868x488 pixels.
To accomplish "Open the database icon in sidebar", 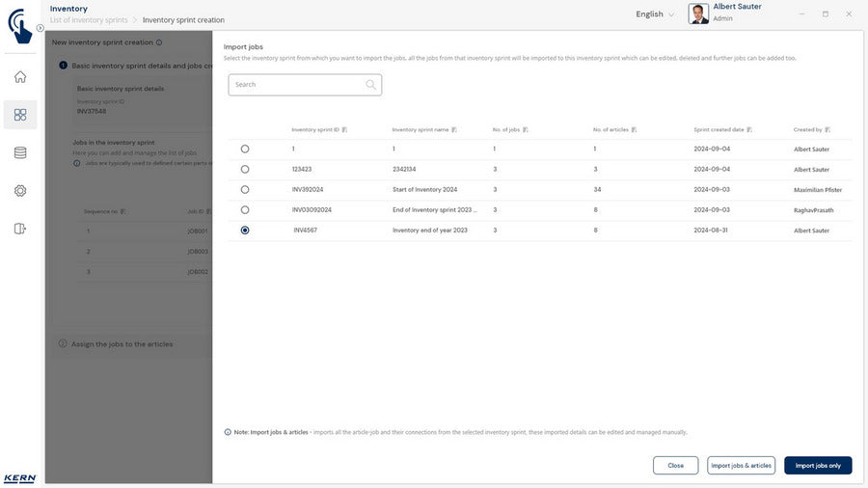I will (20, 152).
